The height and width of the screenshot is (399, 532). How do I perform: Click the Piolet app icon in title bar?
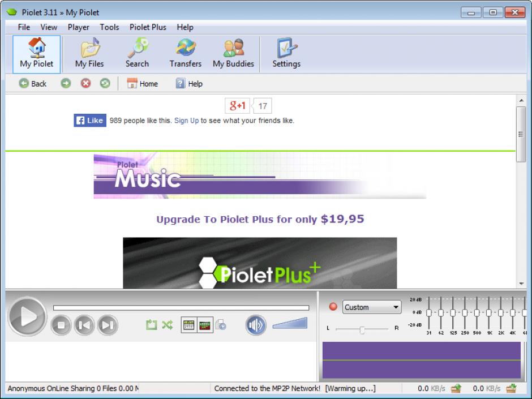12,12
